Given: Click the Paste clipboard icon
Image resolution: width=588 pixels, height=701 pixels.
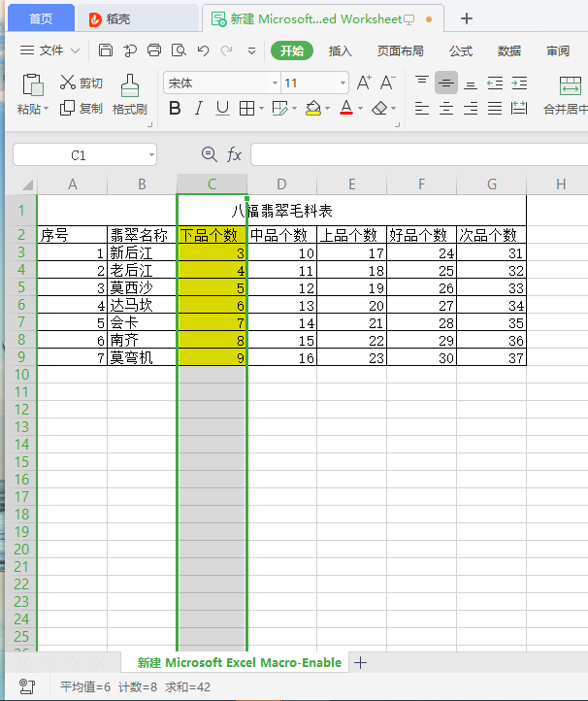Looking at the screenshot, I should pyautogui.click(x=33, y=84).
